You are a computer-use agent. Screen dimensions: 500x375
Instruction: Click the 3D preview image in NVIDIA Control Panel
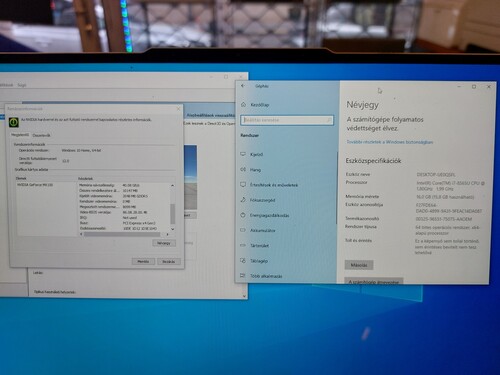(190, 177)
